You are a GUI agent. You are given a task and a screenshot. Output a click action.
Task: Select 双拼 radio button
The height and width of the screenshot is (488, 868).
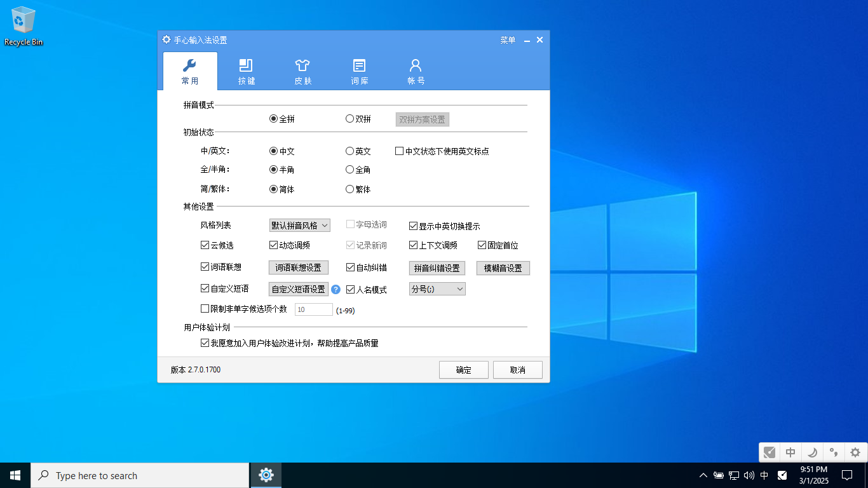coord(350,119)
